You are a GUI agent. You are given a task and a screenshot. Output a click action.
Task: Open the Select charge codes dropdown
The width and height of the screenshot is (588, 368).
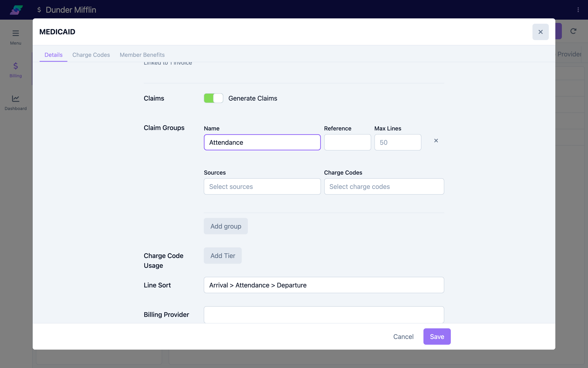(384, 186)
